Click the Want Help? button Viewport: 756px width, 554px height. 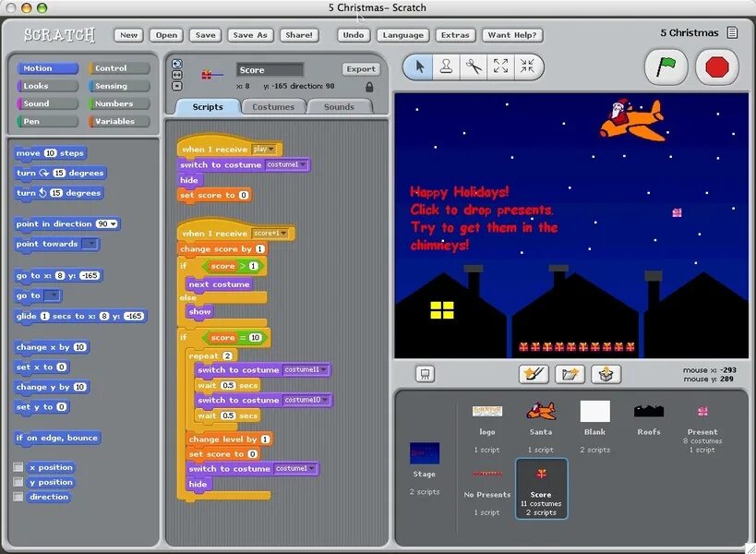(x=512, y=35)
